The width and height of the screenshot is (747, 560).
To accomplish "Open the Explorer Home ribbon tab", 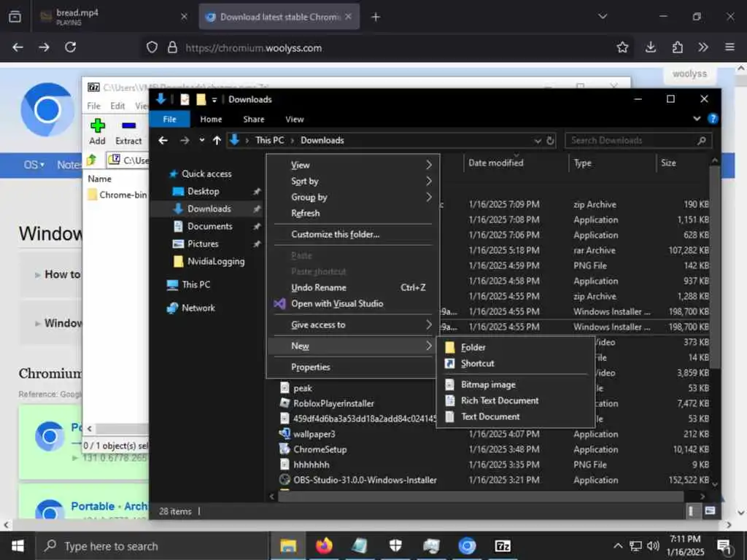I will pyautogui.click(x=211, y=119).
